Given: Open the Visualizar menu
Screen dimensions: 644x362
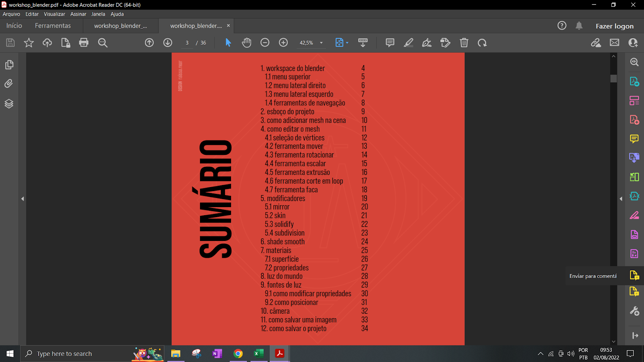Looking at the screenshot, I should pos(54,14).
